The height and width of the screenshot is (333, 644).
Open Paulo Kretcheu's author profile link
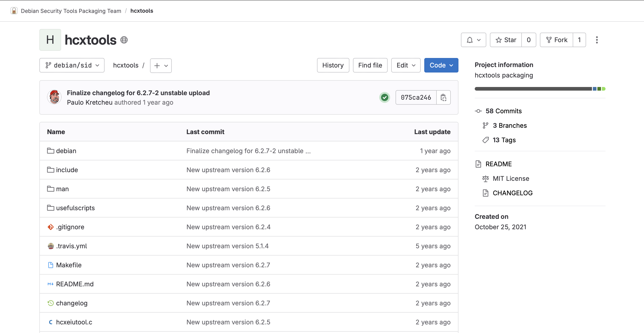(90, 102)
